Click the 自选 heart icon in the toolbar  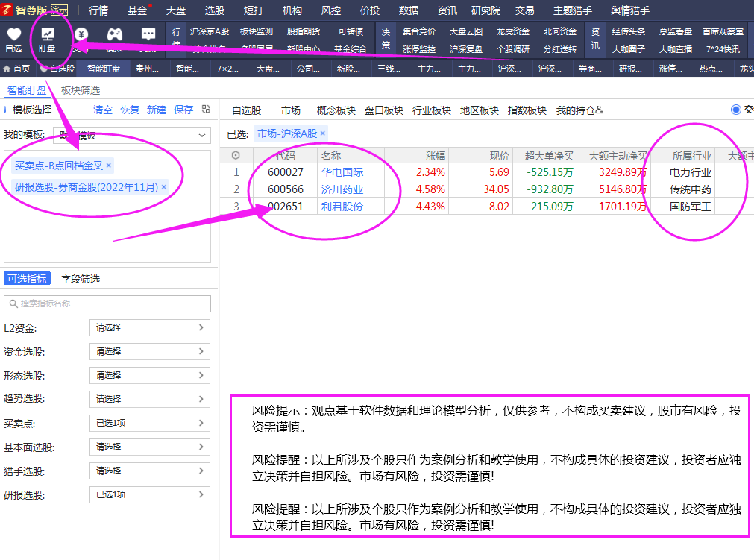14,34
